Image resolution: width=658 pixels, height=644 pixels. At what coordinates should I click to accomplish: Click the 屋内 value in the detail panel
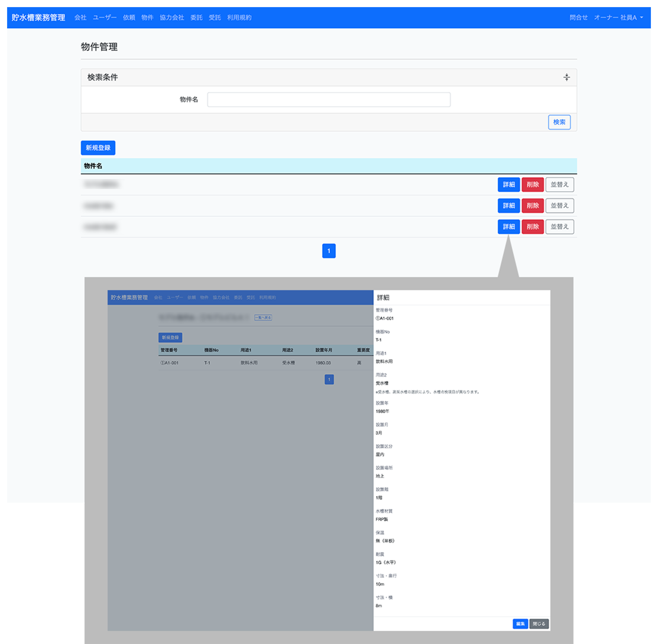click(x=380, y=455)
